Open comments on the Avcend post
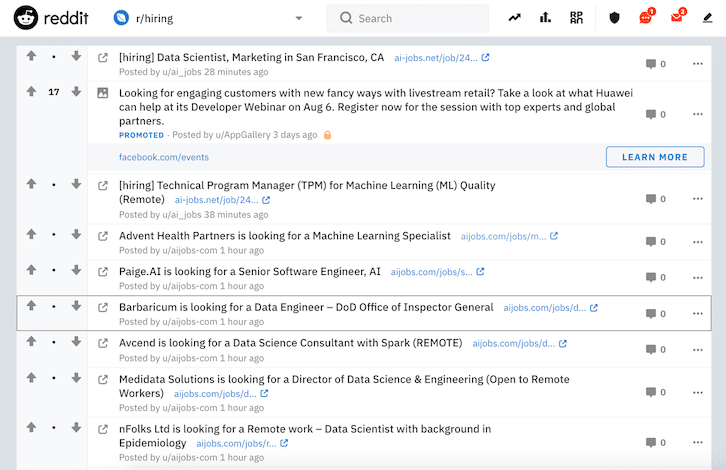Viewport: 726px width, 470px height. coord(656,350)
